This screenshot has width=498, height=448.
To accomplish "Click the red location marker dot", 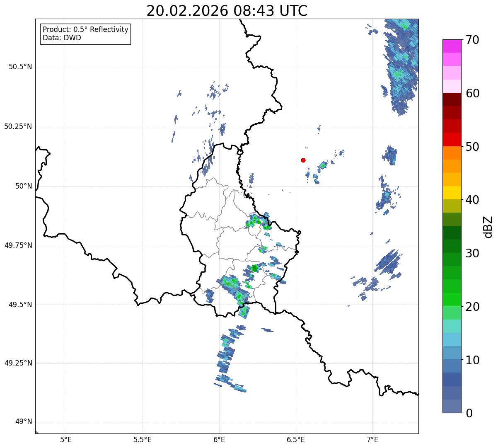I will click(303, 160).
